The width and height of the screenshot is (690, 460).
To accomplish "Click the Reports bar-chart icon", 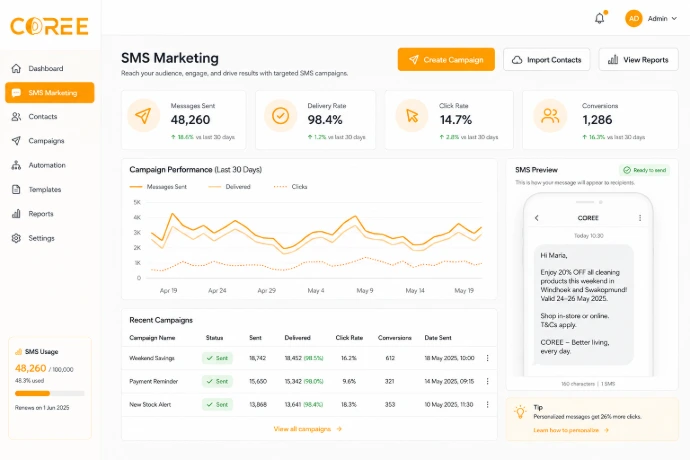I will pyautogui.click(x=16, y=213).
